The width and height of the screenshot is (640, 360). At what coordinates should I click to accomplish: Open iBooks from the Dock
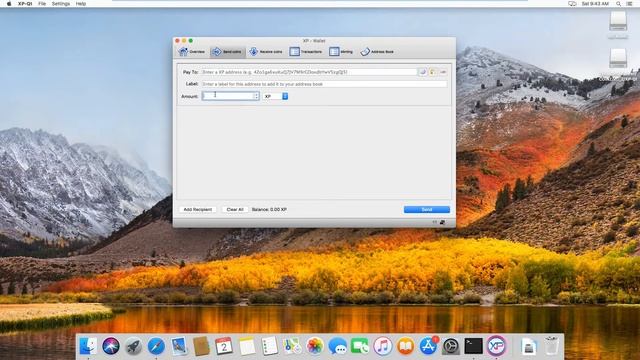pyautogui.click(x=405, y=346)
